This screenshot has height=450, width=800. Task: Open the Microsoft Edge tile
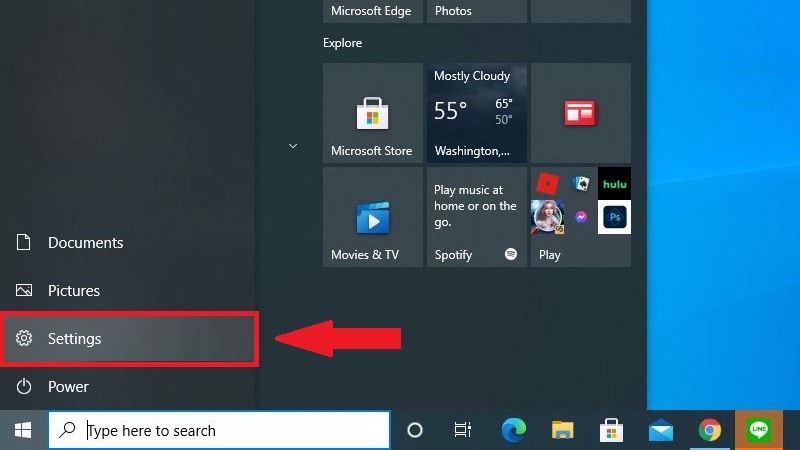(373, 11)
